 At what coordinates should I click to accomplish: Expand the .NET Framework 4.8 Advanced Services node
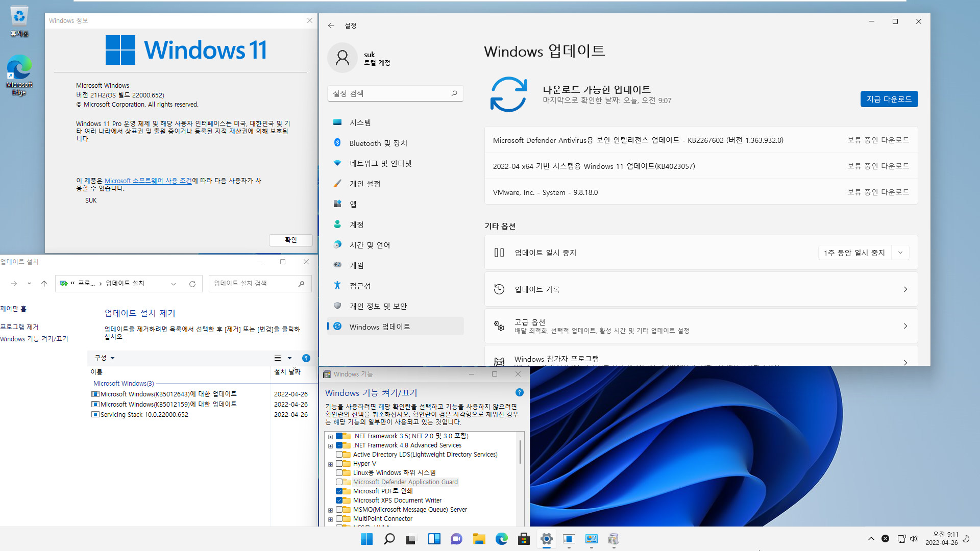tap(330, 446)
